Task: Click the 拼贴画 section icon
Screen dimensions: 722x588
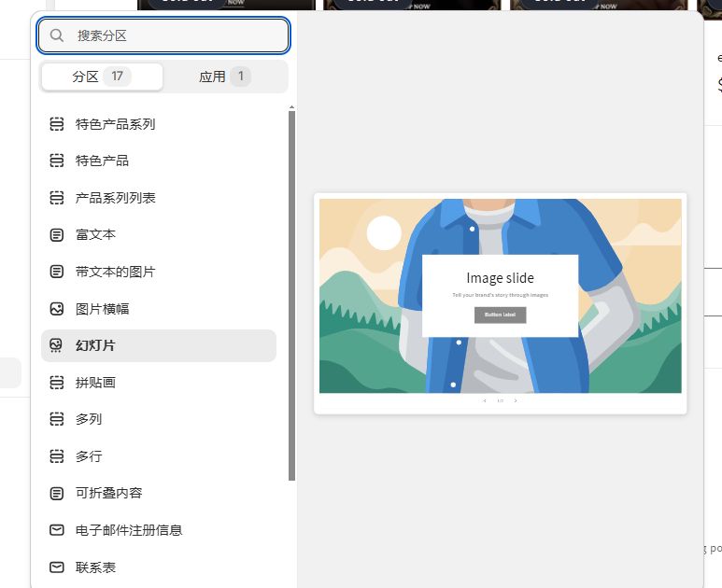Action: 57,383
